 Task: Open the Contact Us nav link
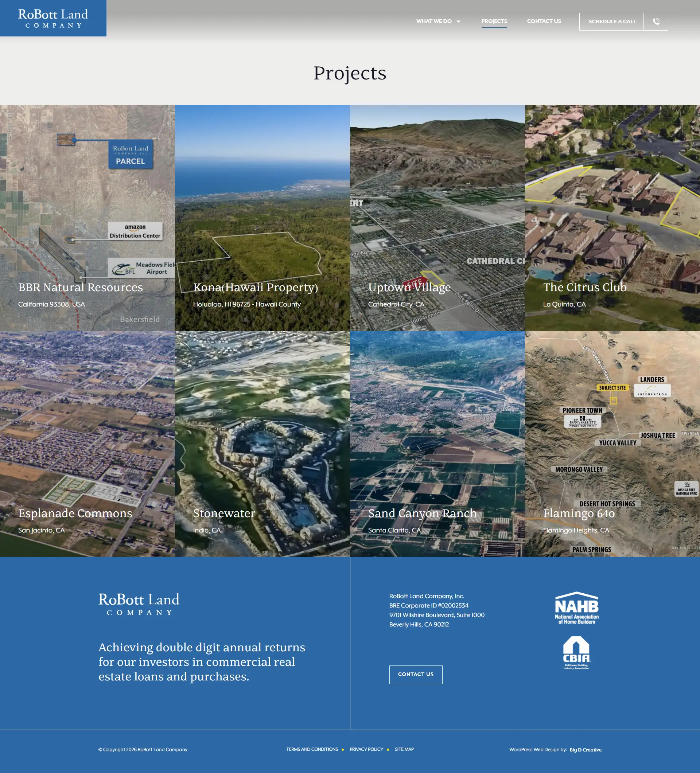(x=544, y=21)
